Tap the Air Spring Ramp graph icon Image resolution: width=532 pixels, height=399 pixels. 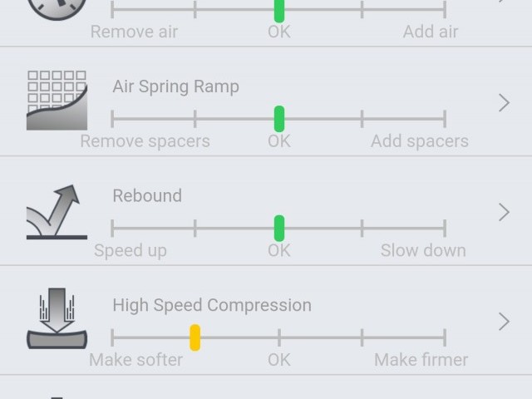point(57,101)
